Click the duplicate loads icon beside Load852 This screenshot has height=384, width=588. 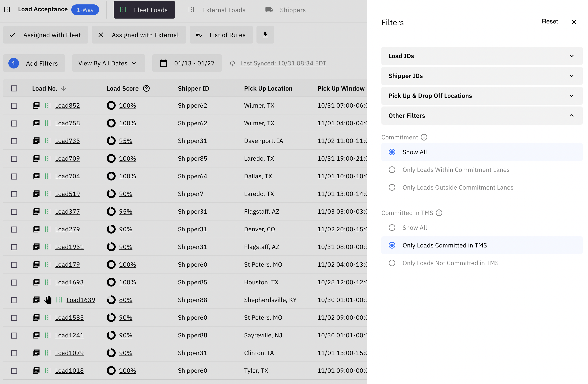36,105
